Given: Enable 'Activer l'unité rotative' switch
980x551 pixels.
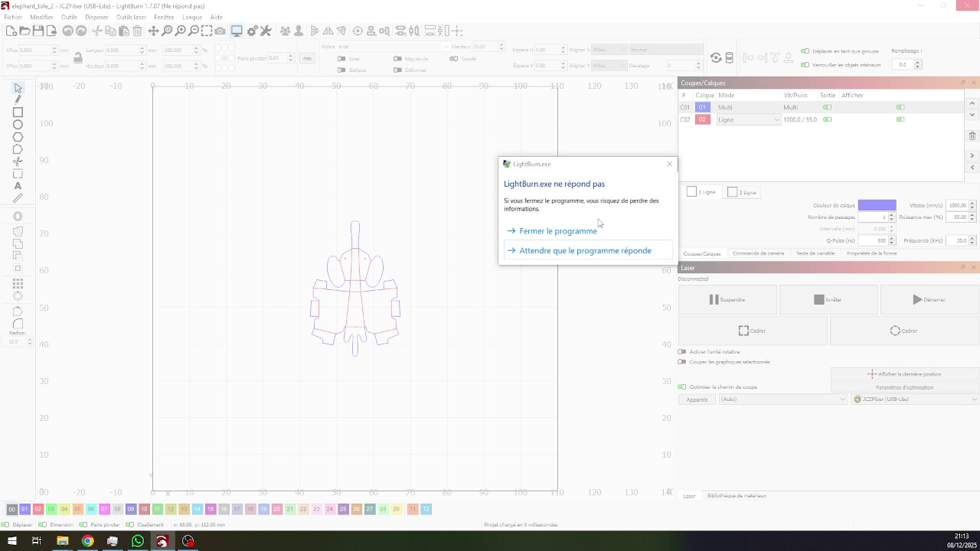Looking at the screenshot, I should (682, 352).
